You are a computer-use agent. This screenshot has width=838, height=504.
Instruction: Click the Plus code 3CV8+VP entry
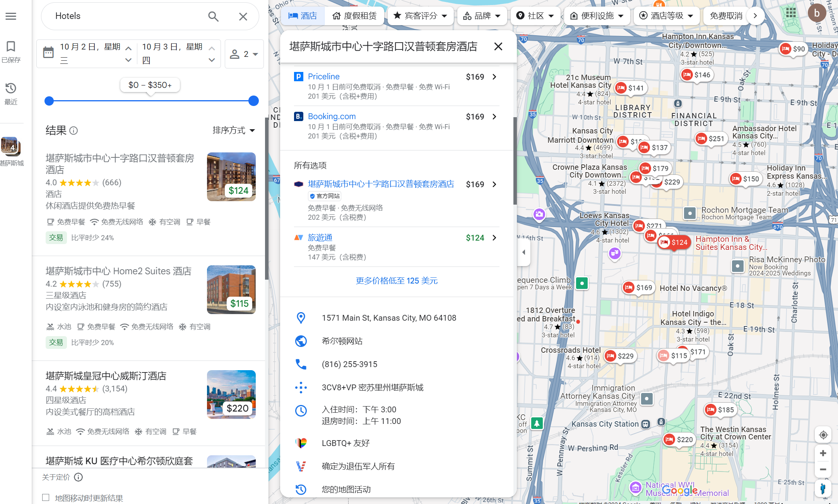372,388
